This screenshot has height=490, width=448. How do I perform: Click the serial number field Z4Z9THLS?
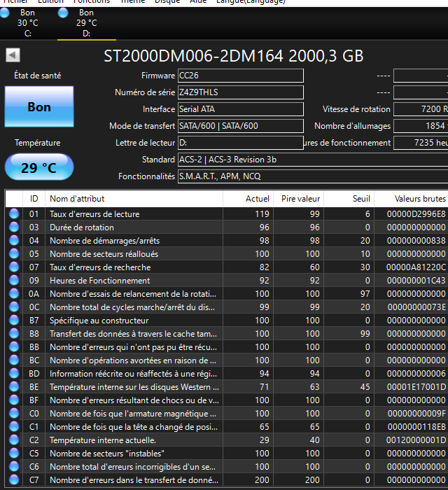point(241,92)
